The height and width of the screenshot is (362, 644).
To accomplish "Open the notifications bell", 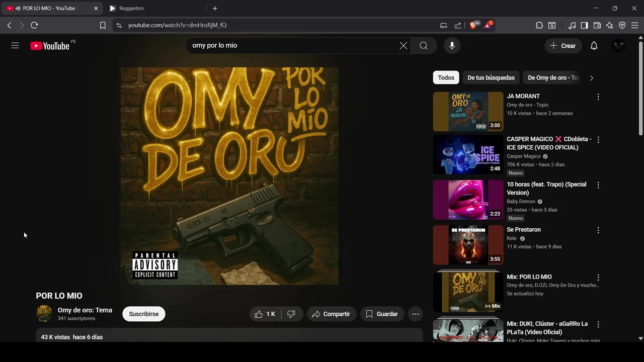I will [x=594, y=46].
